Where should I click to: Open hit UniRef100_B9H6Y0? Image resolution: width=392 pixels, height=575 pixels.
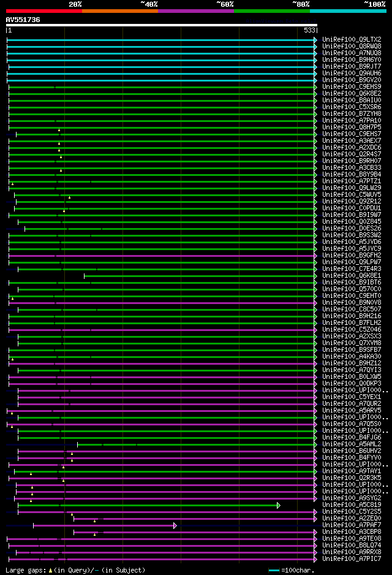[x=352, y=60]
